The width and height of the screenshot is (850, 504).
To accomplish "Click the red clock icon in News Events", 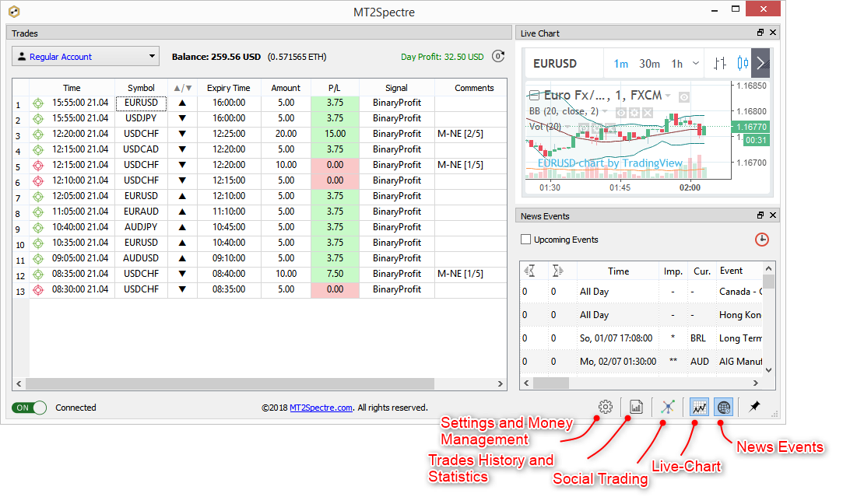I will coord(761,240).
